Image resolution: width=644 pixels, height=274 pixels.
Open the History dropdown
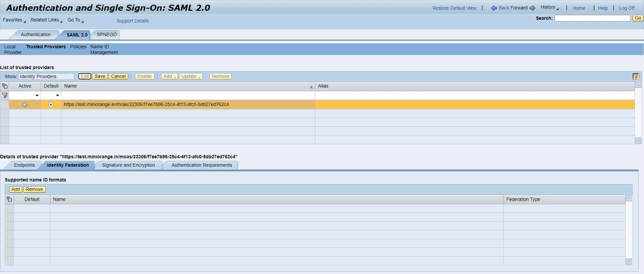click(550, 7)
